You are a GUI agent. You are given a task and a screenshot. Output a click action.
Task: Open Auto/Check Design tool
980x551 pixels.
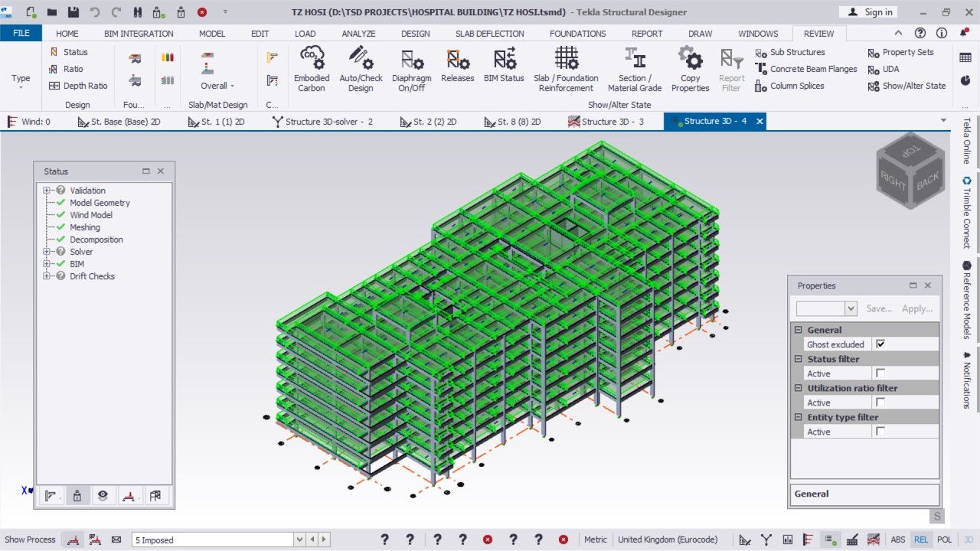click(361, 70)
